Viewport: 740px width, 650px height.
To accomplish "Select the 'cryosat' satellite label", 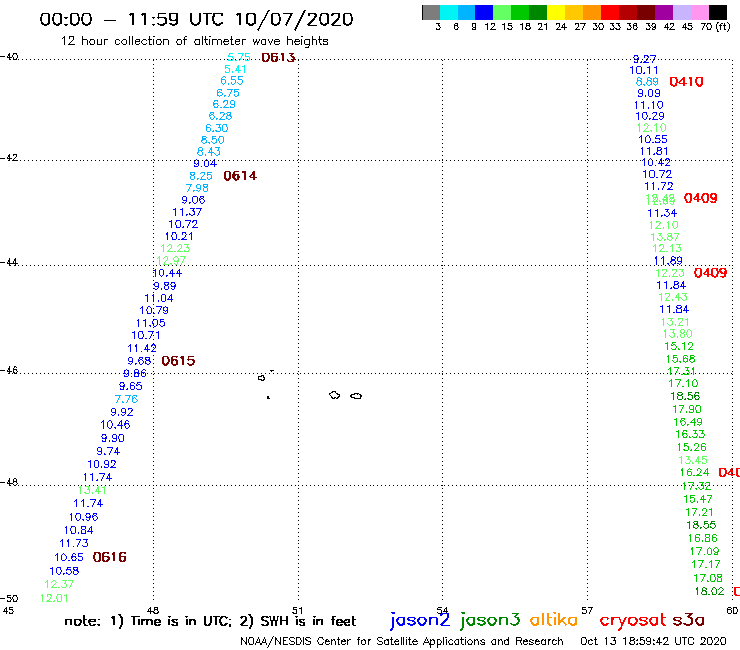I will click(x=633, y=621).
